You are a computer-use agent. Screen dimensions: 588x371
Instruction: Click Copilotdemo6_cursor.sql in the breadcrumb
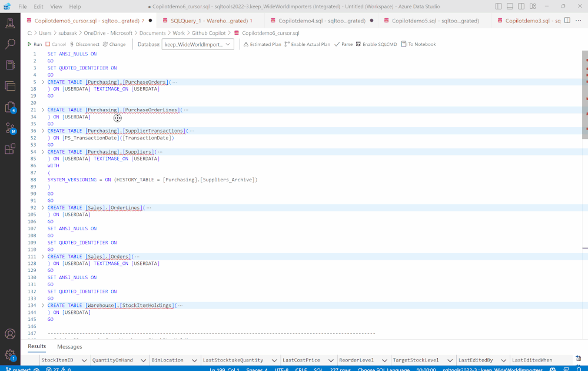(x=270, y=33)
